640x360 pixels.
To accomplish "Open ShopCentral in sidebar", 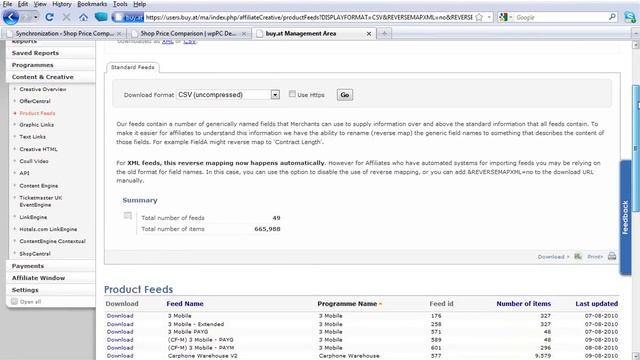I will (35, 253).
